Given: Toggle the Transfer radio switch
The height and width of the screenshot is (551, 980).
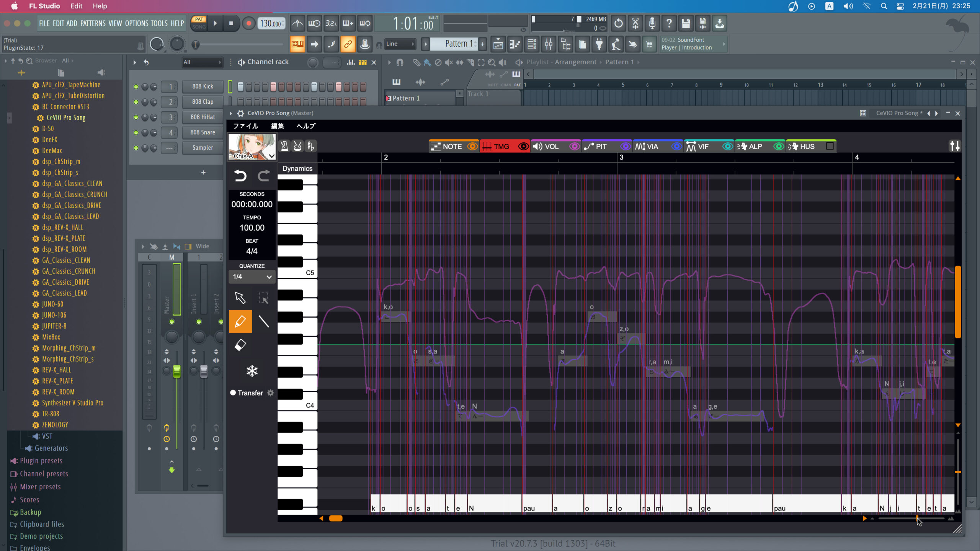Looking at the screenshot, I should 233,393.
